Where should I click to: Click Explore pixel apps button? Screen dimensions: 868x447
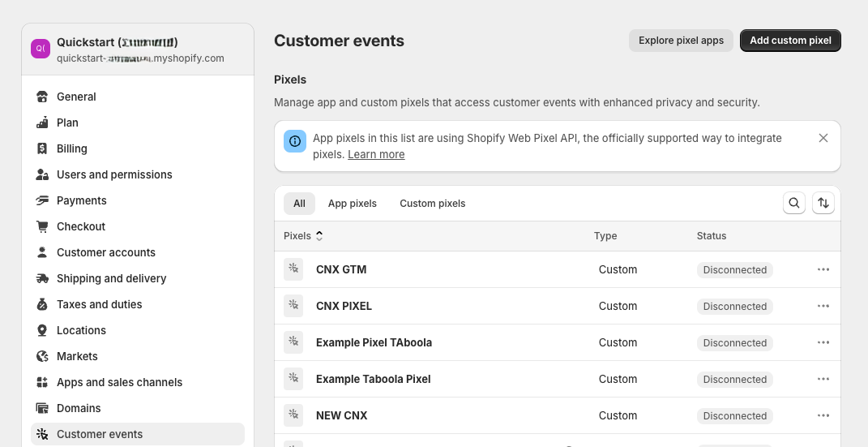click(x=681, y=41)
